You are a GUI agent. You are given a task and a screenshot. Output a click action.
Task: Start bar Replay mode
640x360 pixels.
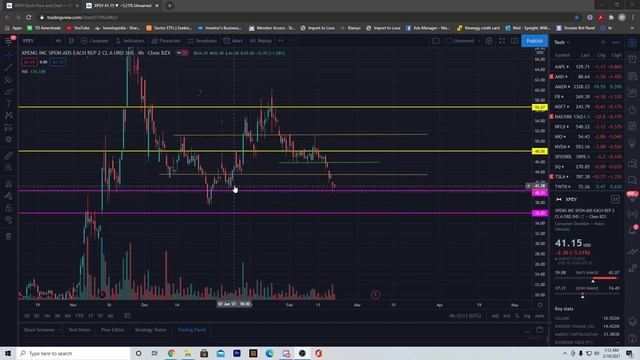(261, 41)
